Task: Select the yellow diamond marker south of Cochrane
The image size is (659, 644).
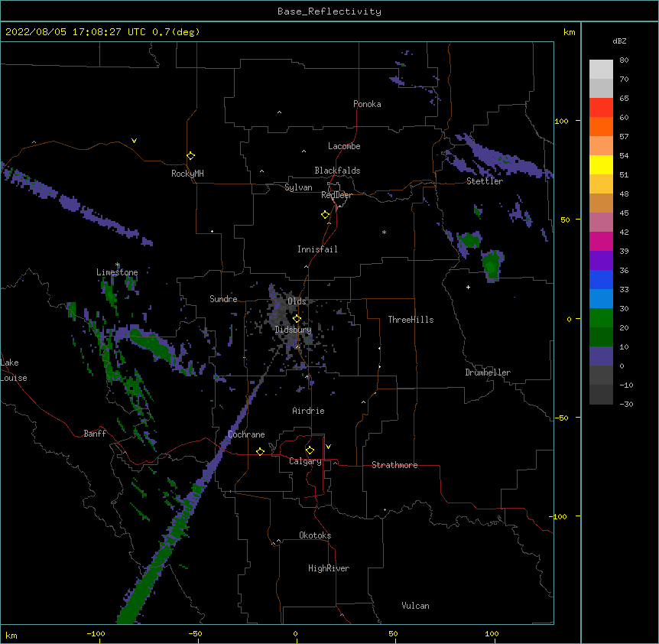Action: click(260, 451)
